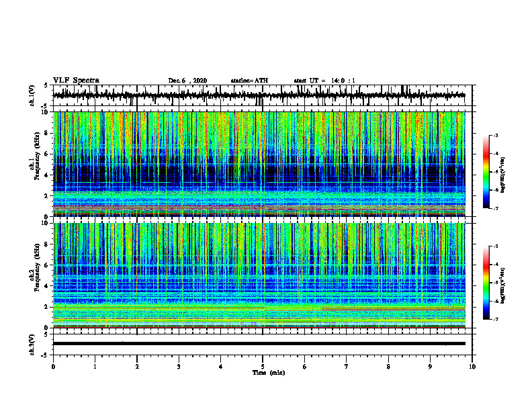This screenshot has height=411, width=532.
Task: Click the "9" tick on time axis
Action: [x=430, y=367]
